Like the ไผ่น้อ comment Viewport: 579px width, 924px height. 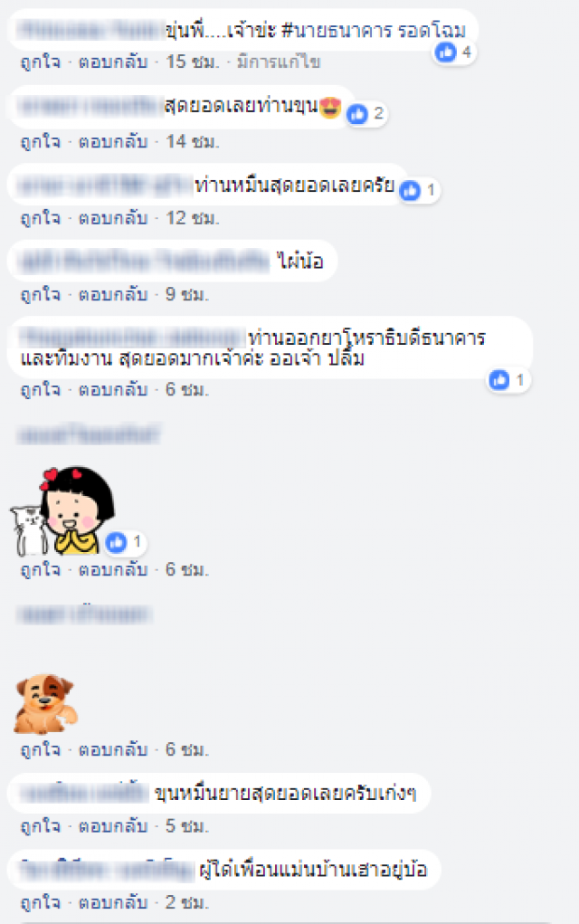[41, 294]
